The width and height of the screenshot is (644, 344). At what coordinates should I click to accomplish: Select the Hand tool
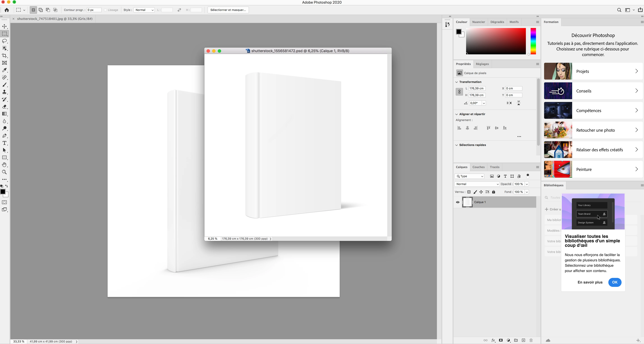(4, 165)
